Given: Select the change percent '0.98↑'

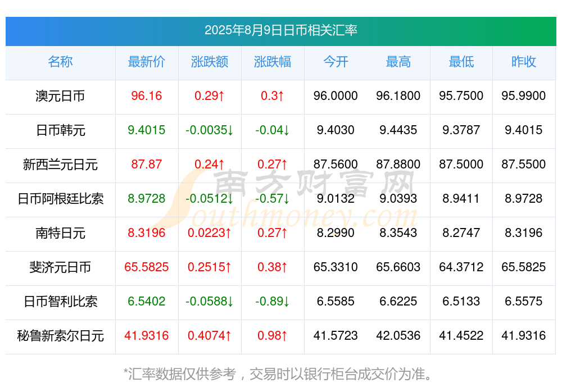Looking at the screenshot, I should 273,335.
